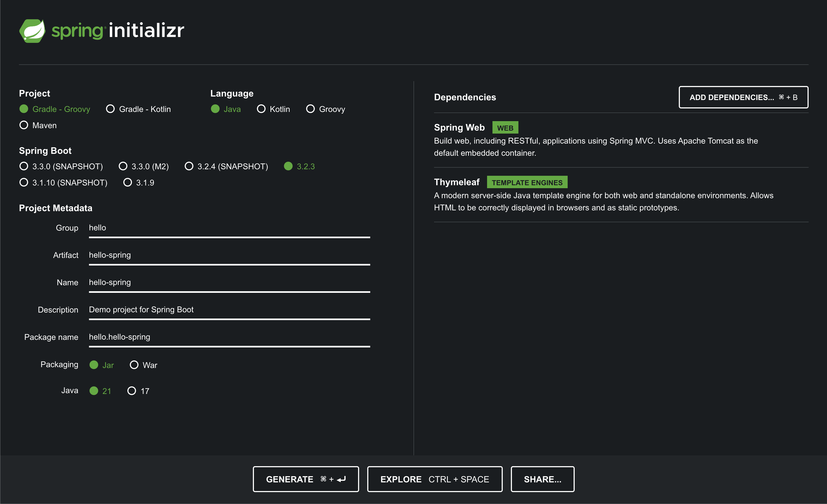This screenshot has height=504, width=827.
Task: Pick Groovy language option
Action: (310, 109)
